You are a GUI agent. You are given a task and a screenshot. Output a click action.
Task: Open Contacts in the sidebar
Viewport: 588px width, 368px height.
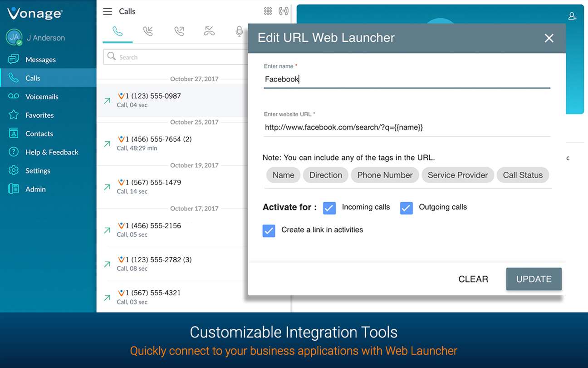click(48, 134)
